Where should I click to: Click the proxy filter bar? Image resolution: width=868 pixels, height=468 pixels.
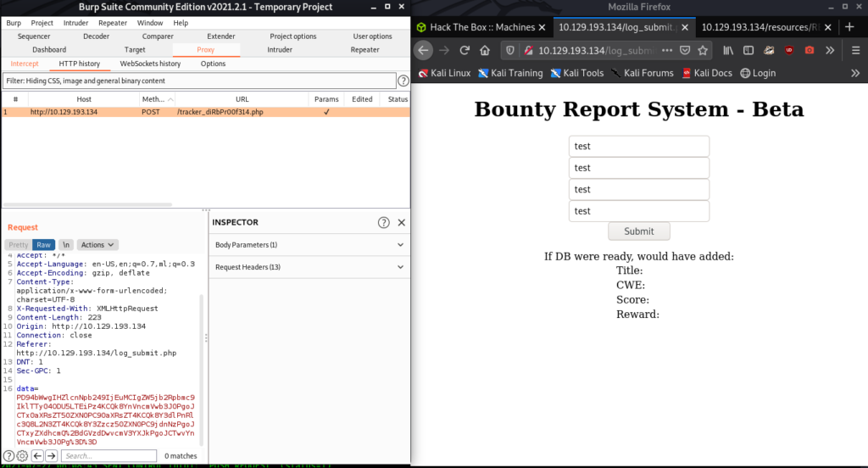(x=199, y=81)
